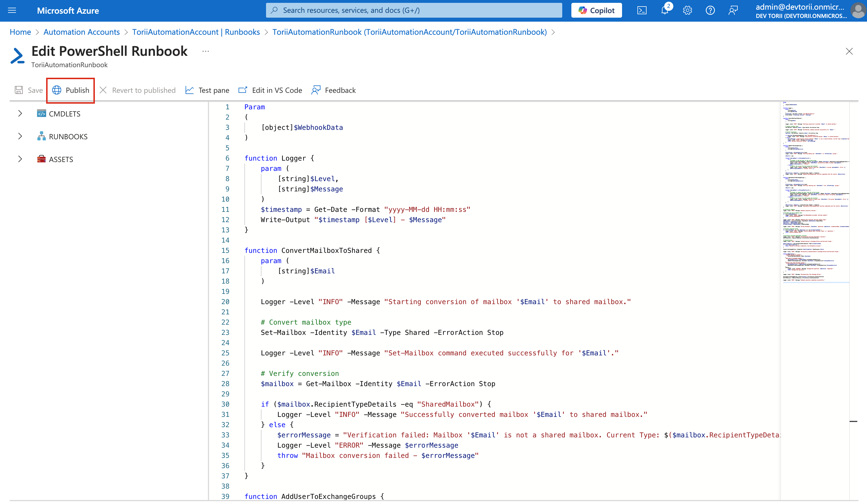The height and width of the screenshot is (504, 867).
Task: Select the RUNBOOKS label
Action: [68, 137]
